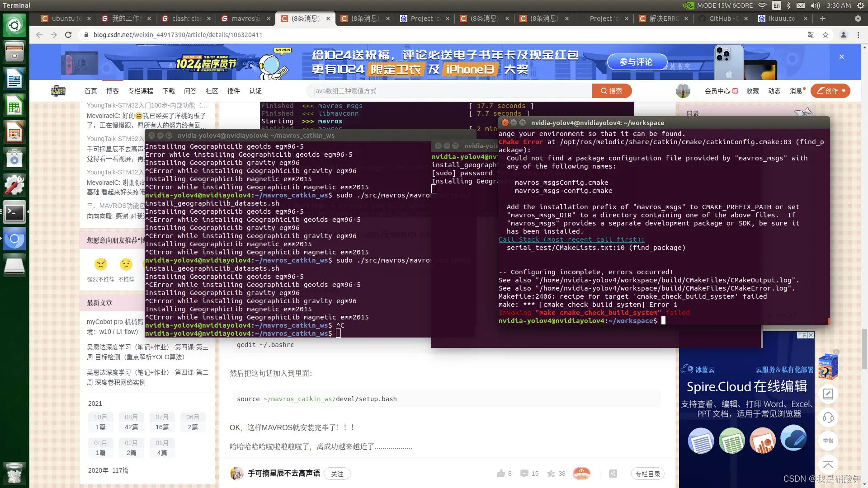Click the browser address bar URL
Image resolution: width=868 pixels, height=488 pixels.
(x=178, y=35)
